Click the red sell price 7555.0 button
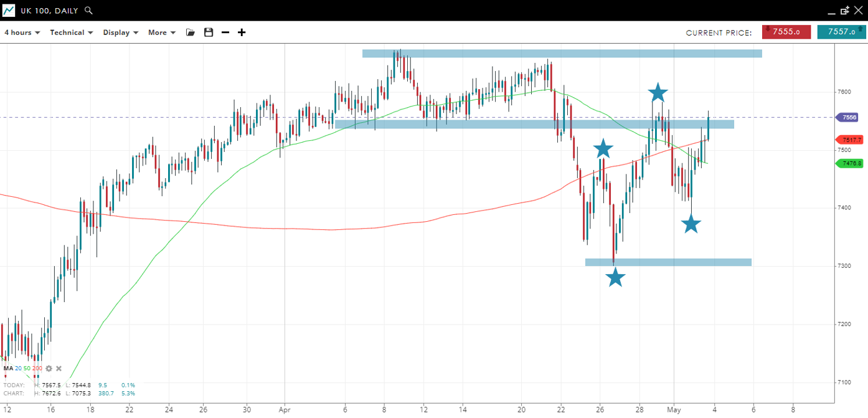Image resolution: width=868 pixels, height=418 pixels. [x=786, y=32]
